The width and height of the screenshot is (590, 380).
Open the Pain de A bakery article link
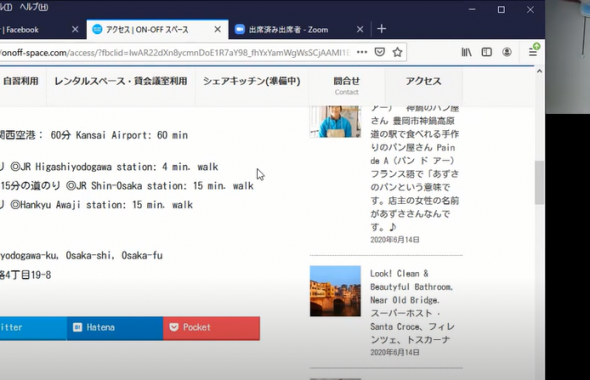click(414, 168)
